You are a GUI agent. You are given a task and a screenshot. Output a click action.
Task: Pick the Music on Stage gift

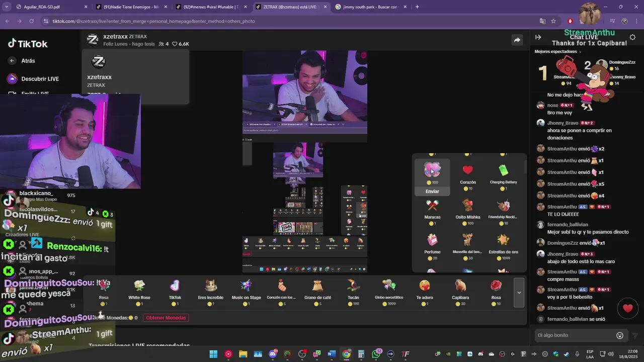(x=246, y=292)
